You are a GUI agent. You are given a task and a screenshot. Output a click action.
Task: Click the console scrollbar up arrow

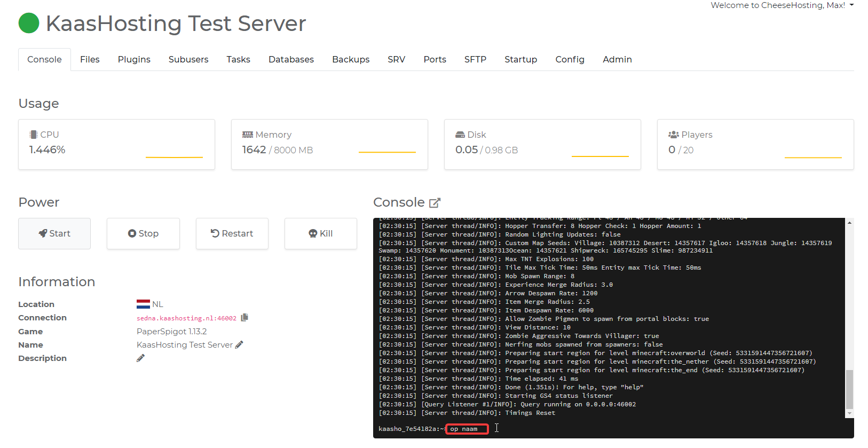[x=849, y=223]
